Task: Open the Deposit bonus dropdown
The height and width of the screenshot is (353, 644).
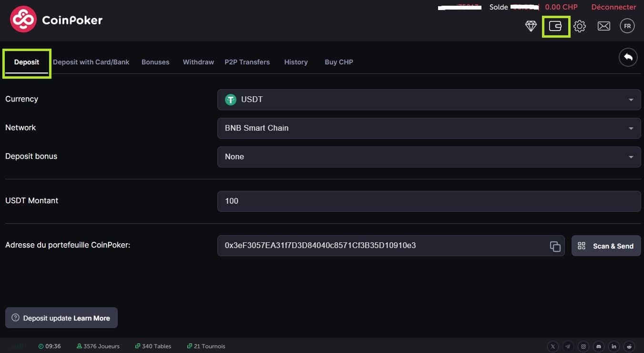Action: click(x=429, y=157)
